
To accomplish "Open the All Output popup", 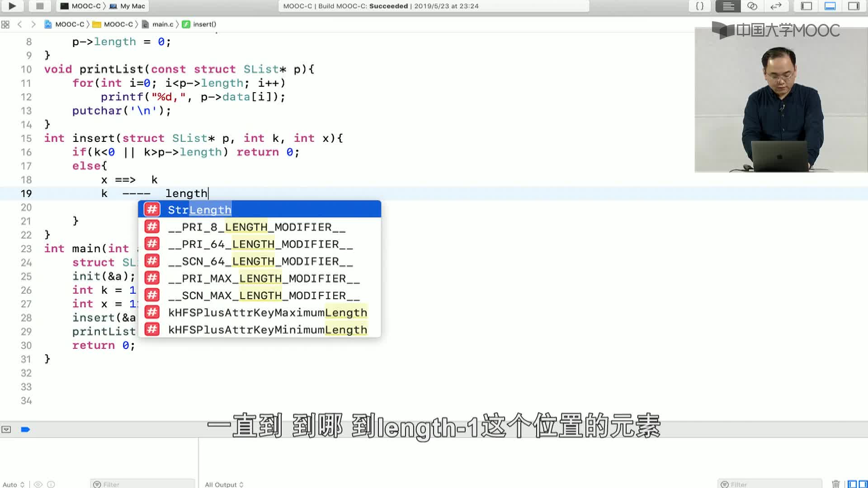I will pyautogui.click(x=224, y=484).
